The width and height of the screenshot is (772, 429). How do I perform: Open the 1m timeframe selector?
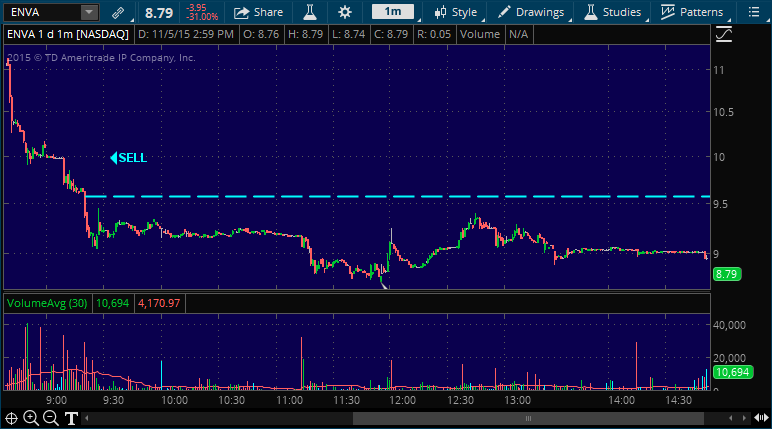point(393,11)
